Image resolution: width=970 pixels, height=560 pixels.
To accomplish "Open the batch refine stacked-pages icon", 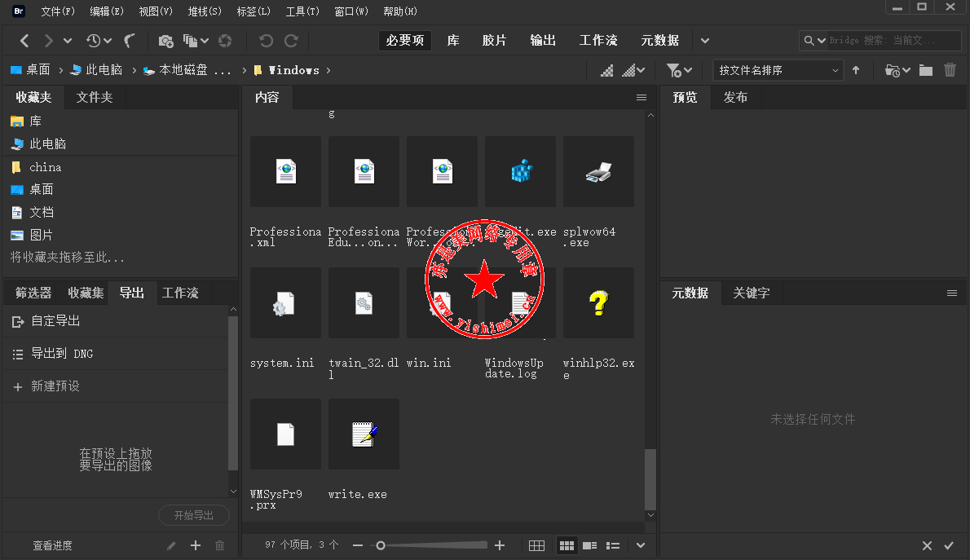I will (x=190, y=41).
